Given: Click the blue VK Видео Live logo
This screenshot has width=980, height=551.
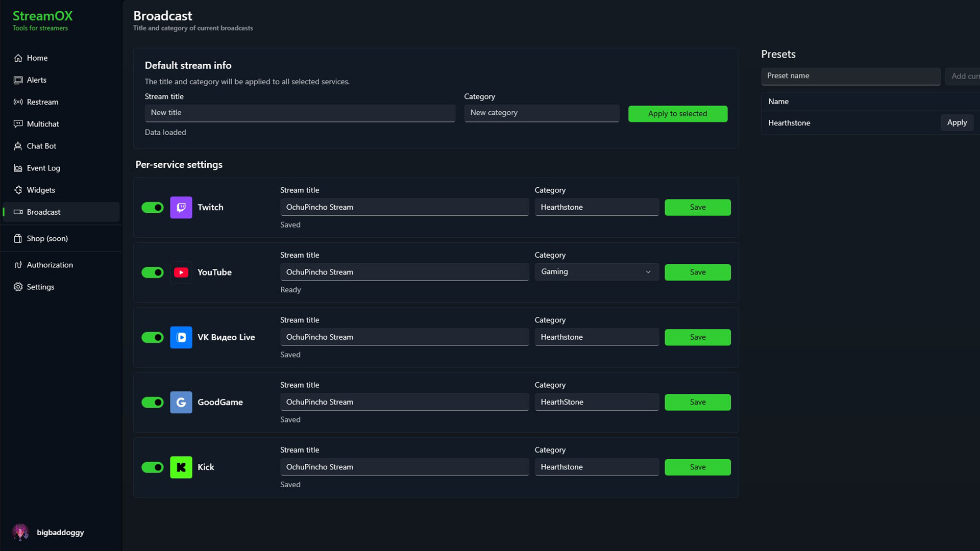Looking at the screenshot, I should coord(181,337).
